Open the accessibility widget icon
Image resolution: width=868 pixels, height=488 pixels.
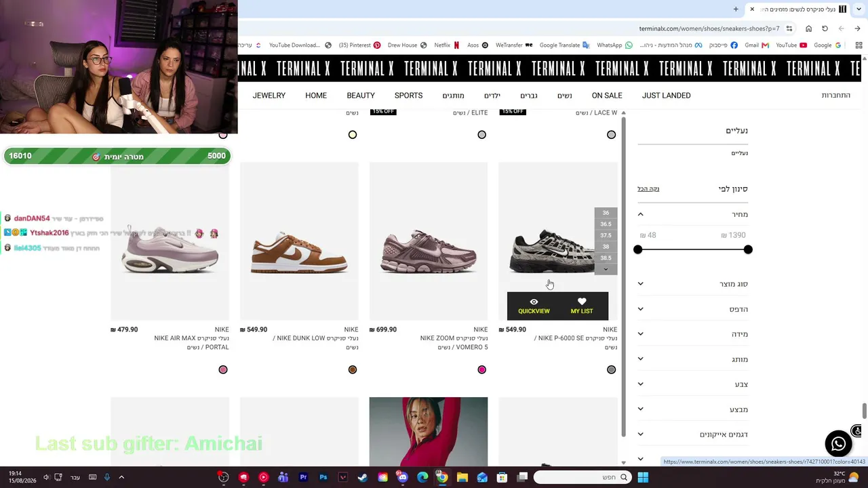click(857, 431)
